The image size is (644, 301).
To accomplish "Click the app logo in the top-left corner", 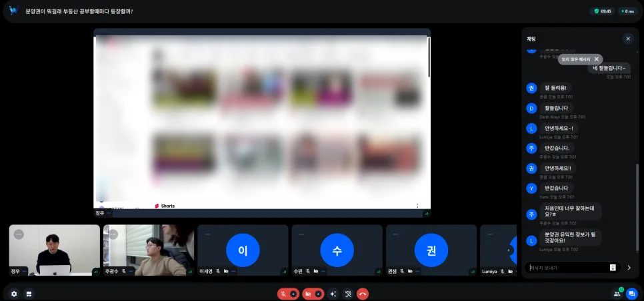I will click(14, 11).
